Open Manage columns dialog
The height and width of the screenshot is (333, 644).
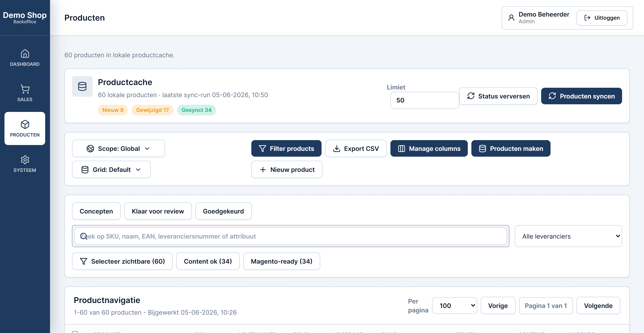click(429, 148)
